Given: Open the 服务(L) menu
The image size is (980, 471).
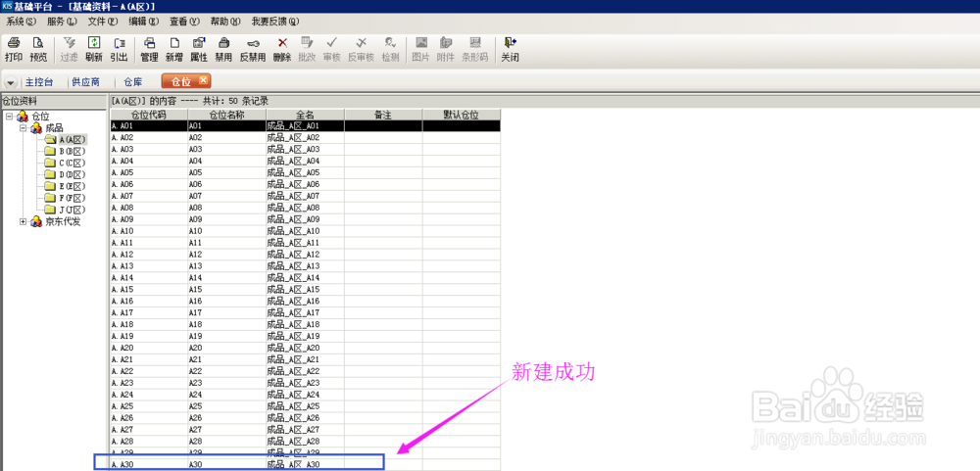Looking at the screenshot, I should (x=62, y=22).
